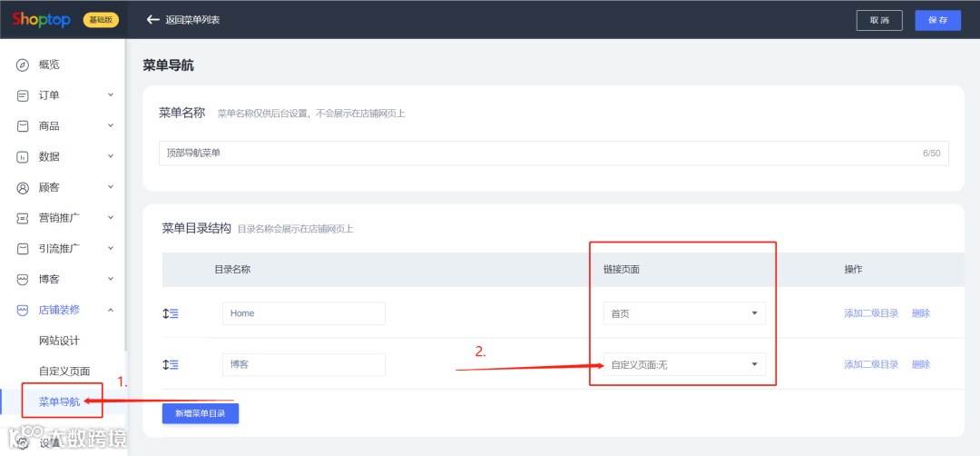Click the 菜单导航 page title

pos(168,65)
